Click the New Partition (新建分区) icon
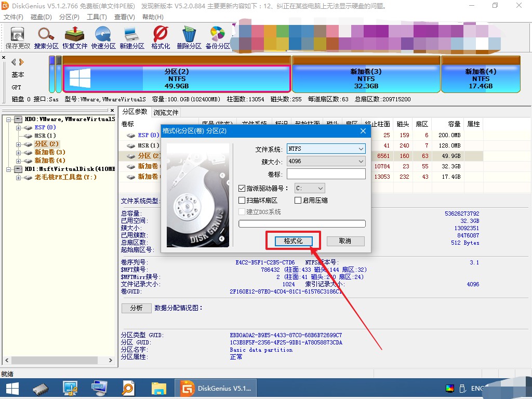The width and height of the screenshot is (532, 399). pos(131,37)
